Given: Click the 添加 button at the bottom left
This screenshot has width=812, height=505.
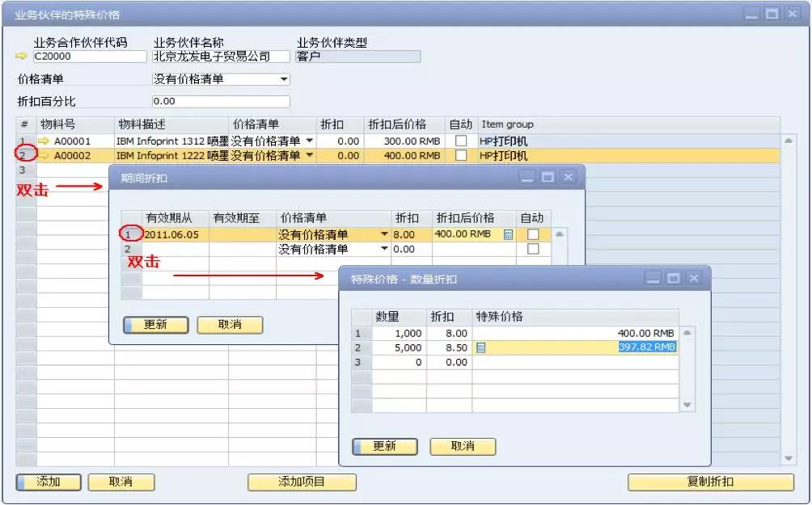Looking at the screenshot, I should tap(46, 481).
